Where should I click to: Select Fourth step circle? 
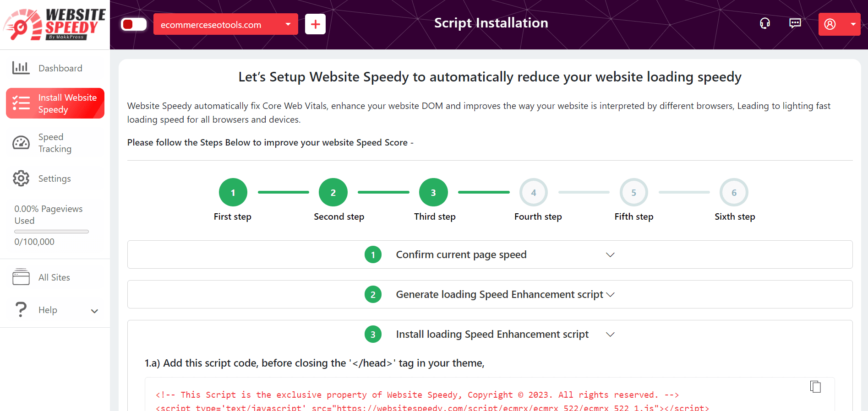coord(533,192)
